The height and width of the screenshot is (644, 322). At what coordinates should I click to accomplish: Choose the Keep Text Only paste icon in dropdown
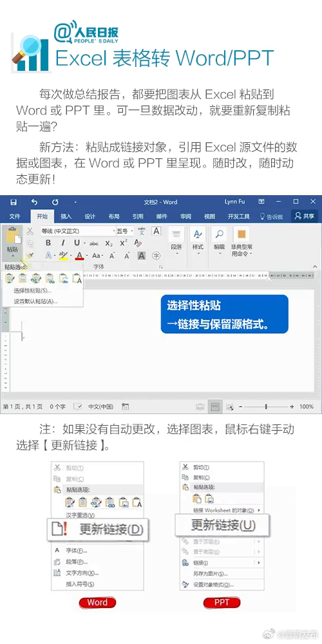click(77, 278)
